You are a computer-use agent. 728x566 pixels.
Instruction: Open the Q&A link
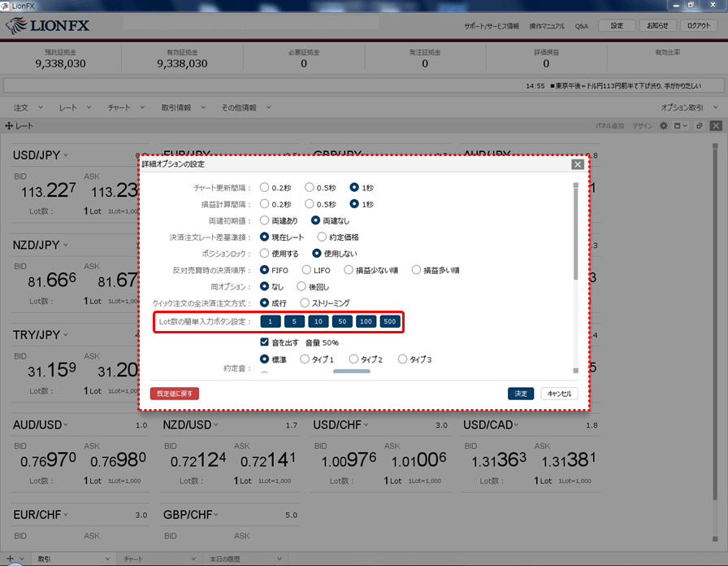pyautogui.click(x=581, y=26)
